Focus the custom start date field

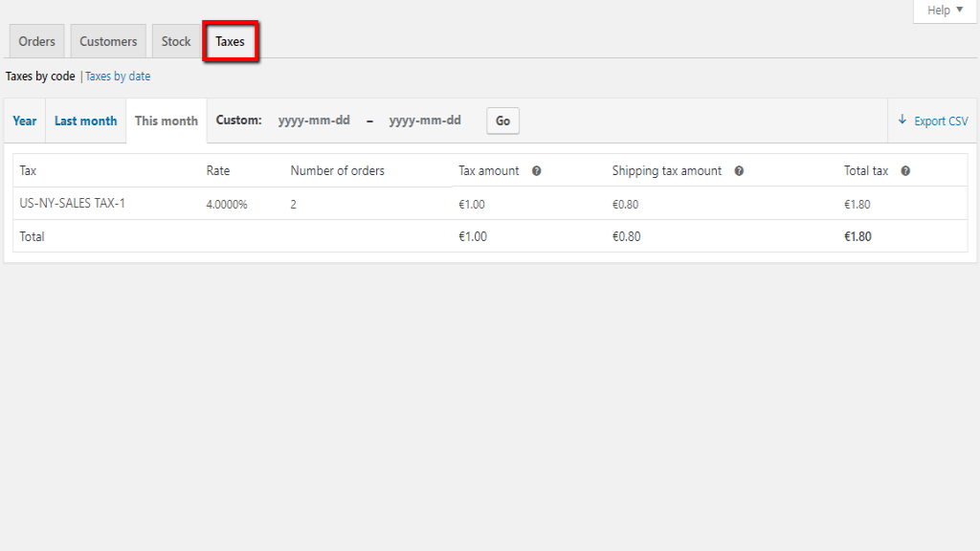click(x=314, y=120)
